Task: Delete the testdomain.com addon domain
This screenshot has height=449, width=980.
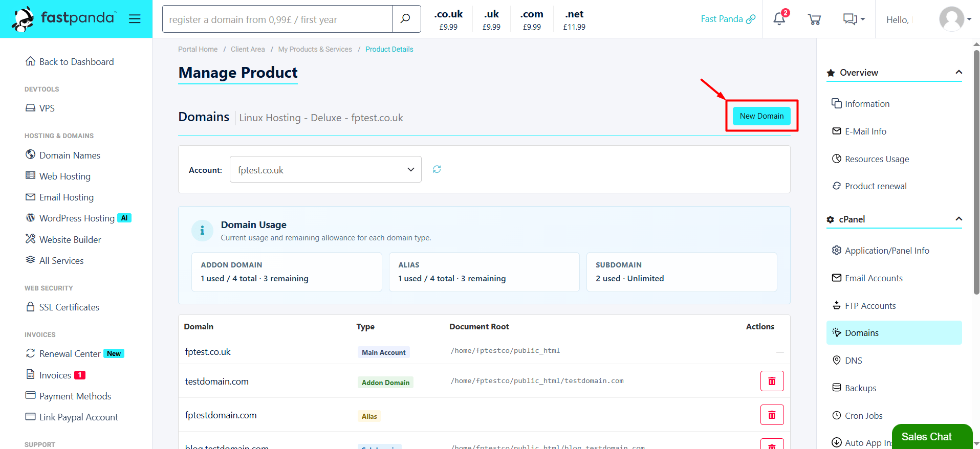Action: tap(772, 381)
